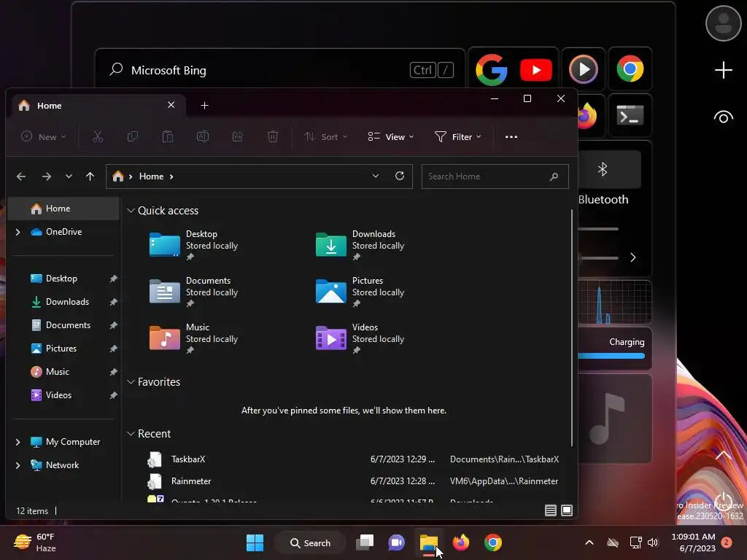Viewport: 747px width, 560px height.
Task: Open Google shortcut in widget panel
Action: 491,69
